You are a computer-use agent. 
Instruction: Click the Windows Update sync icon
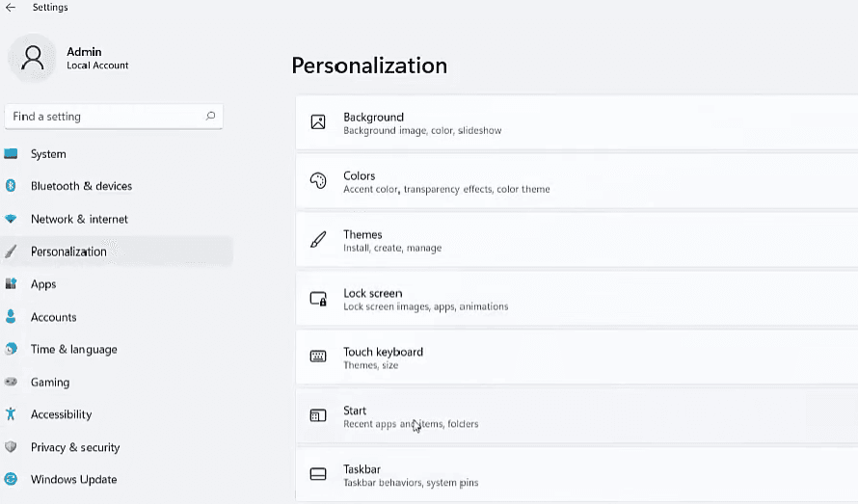point(11,479)
